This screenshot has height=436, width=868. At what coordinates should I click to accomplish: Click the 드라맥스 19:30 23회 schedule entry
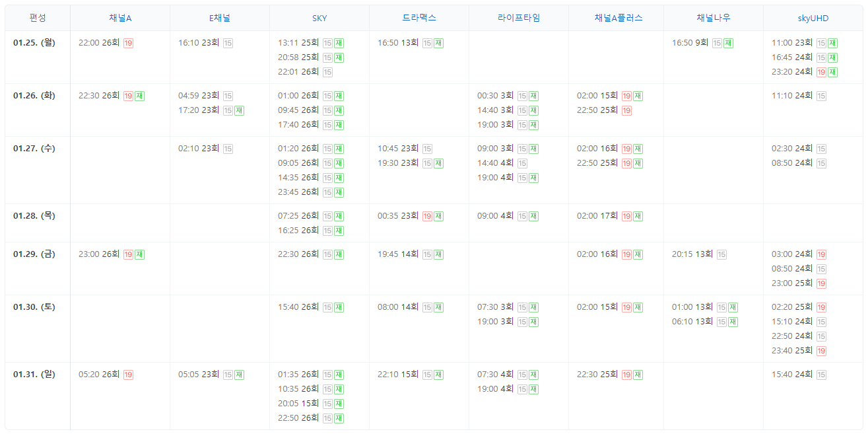[411, 163]
